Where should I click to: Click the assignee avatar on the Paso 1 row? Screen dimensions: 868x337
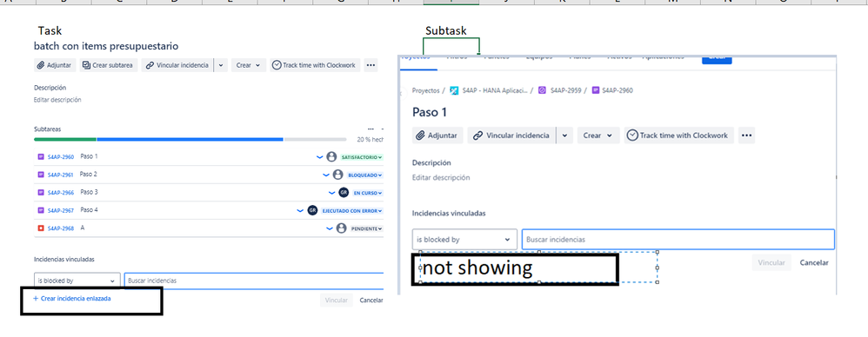331,157
